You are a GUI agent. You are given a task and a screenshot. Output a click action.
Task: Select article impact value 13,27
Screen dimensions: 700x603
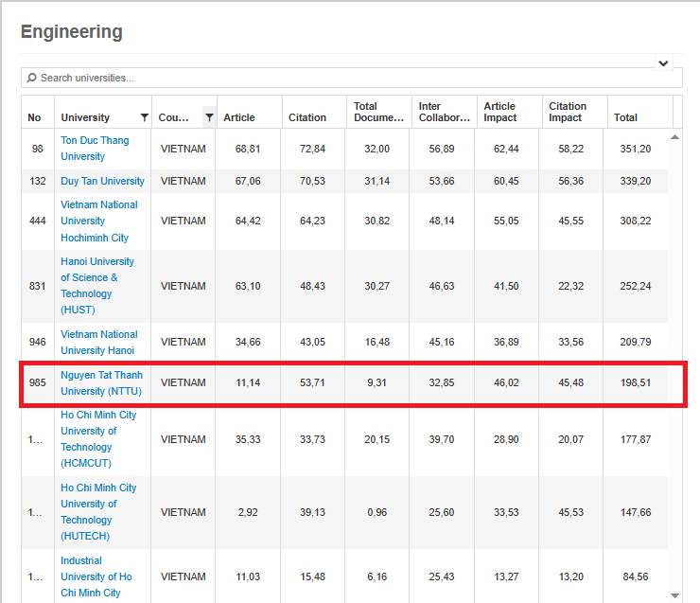pos(506,576)
